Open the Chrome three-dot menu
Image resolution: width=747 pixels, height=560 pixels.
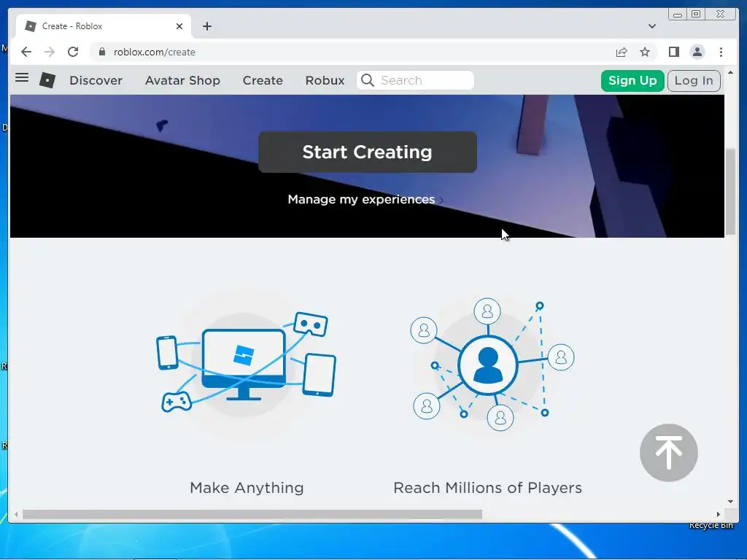click(x=721, y=52)
